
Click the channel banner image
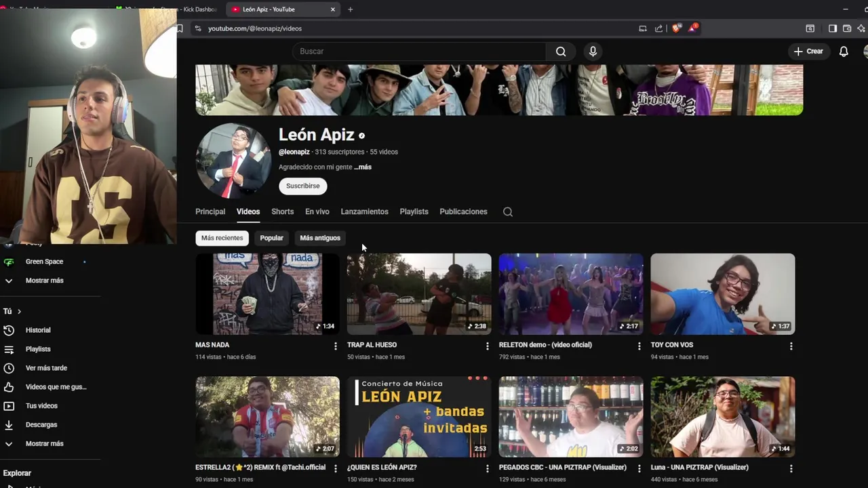pos(499,89)
